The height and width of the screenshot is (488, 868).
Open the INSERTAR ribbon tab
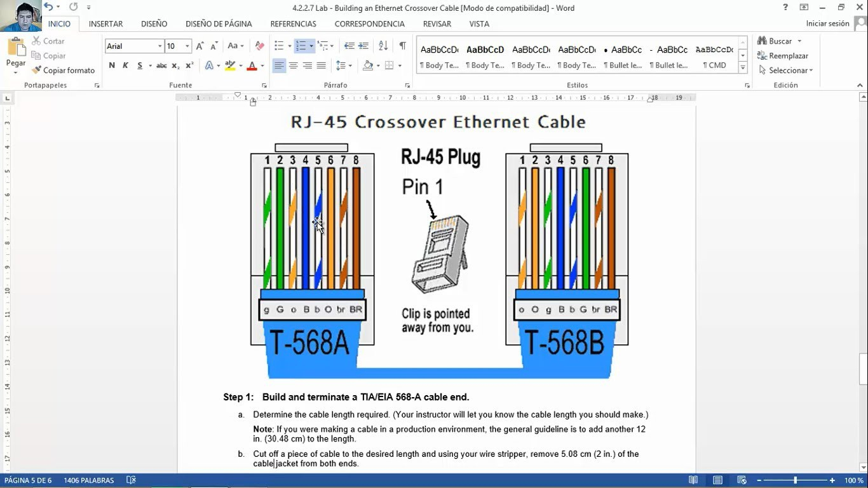point(105,24)
